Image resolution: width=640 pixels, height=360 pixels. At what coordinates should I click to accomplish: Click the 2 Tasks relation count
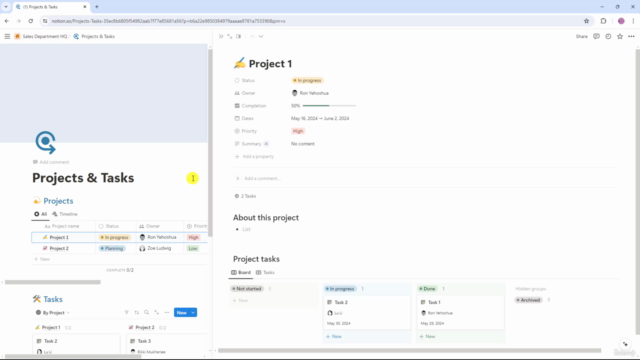[x=245, y=196]
